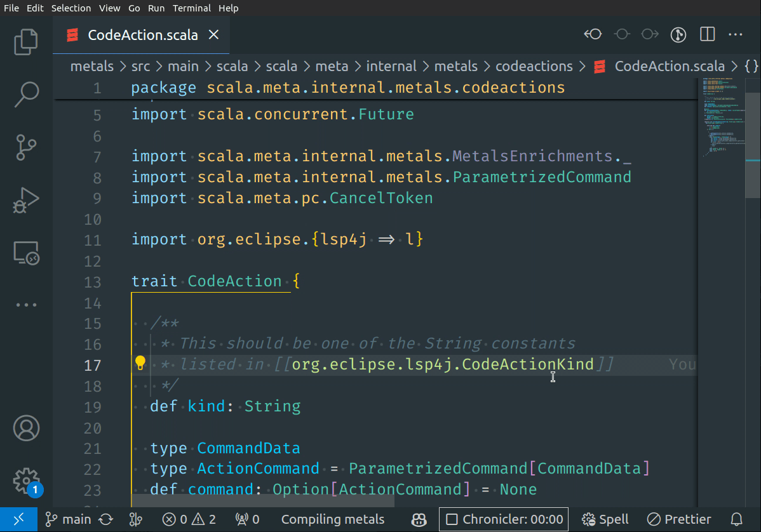Open the Manage settings gear

pyautogui.click(x=26, y=482)
